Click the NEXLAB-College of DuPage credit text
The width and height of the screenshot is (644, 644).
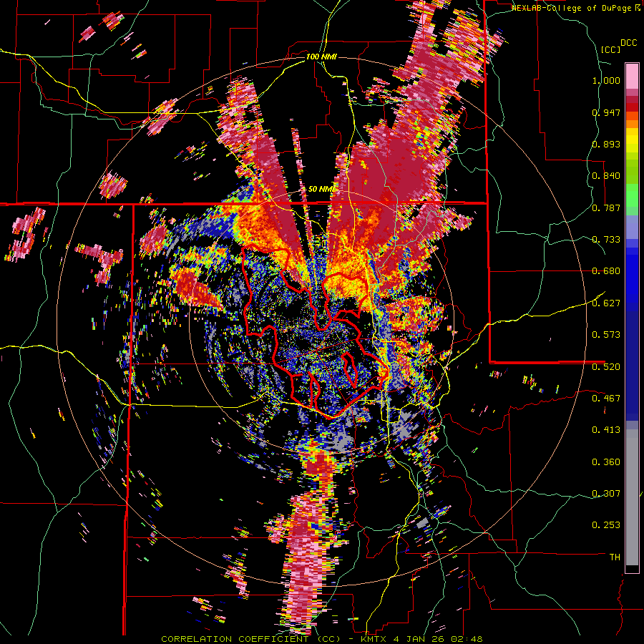pyautogui.click(x=572, y=8)
